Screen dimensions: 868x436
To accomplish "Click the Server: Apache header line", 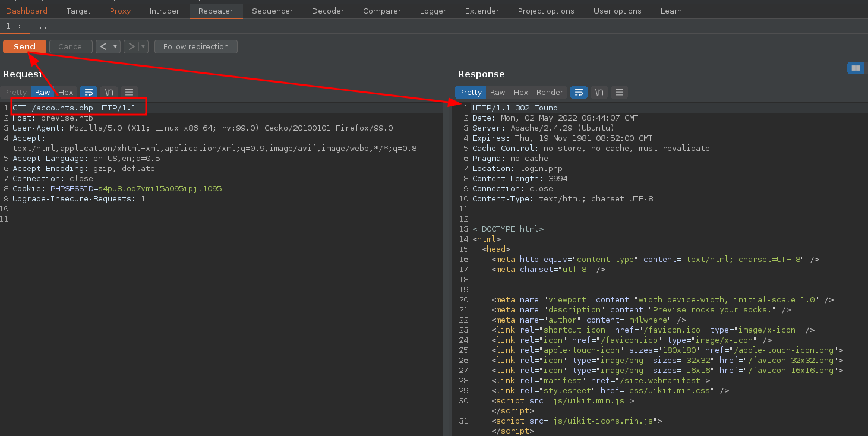I will click(544, 128).
